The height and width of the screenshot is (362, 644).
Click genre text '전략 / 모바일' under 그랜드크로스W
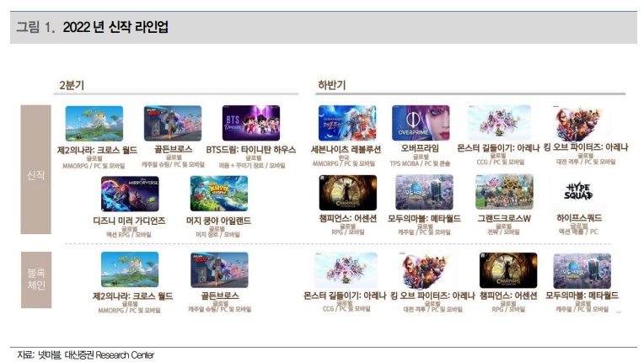click(x=503, y=232)
